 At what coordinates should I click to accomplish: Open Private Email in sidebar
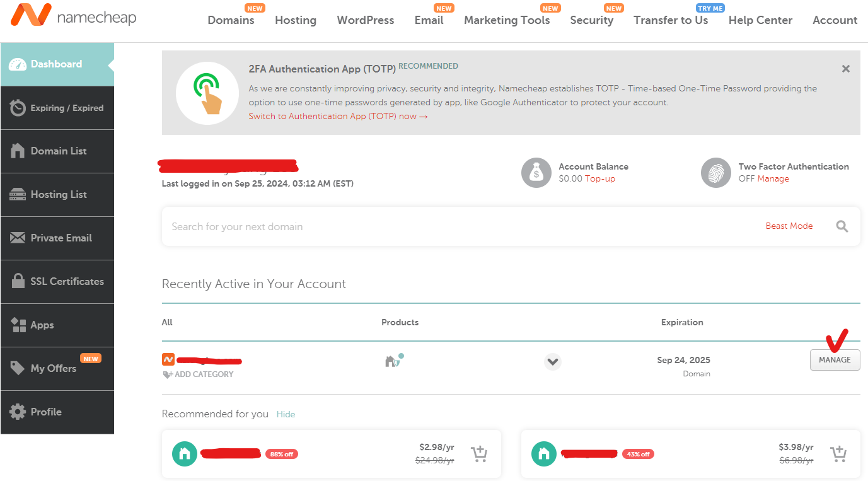[57, 238]
